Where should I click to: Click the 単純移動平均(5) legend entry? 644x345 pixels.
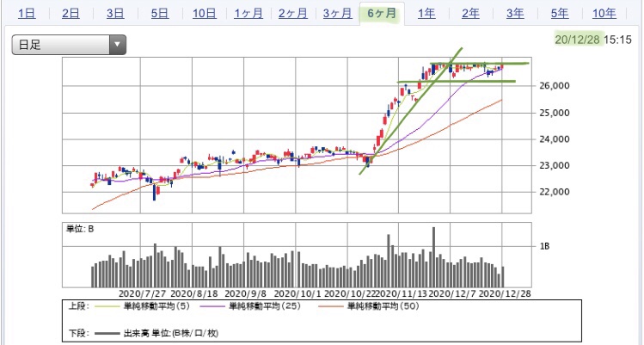[x=143, y=306]
